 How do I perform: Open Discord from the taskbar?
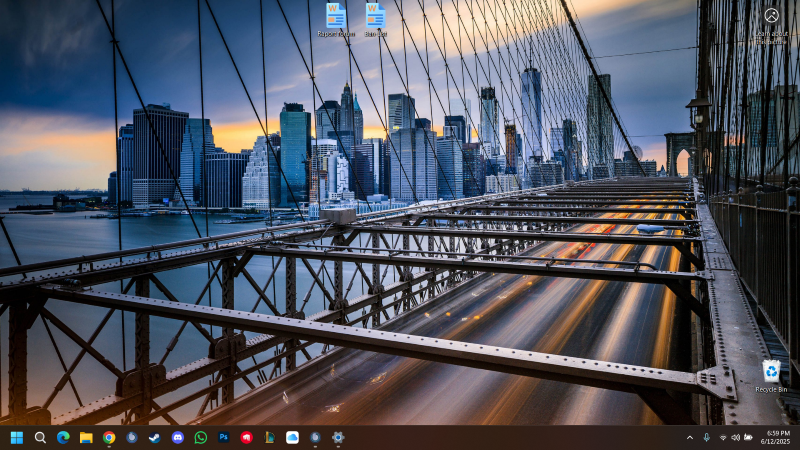178,437
